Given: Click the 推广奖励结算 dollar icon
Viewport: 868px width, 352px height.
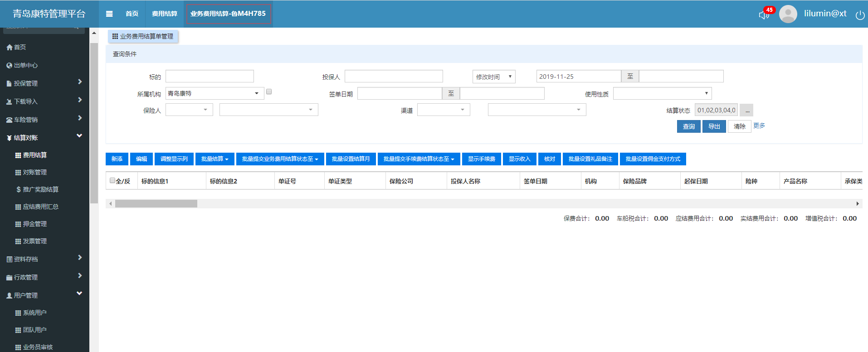Looking at the screenshot, I should click(18, 189).
